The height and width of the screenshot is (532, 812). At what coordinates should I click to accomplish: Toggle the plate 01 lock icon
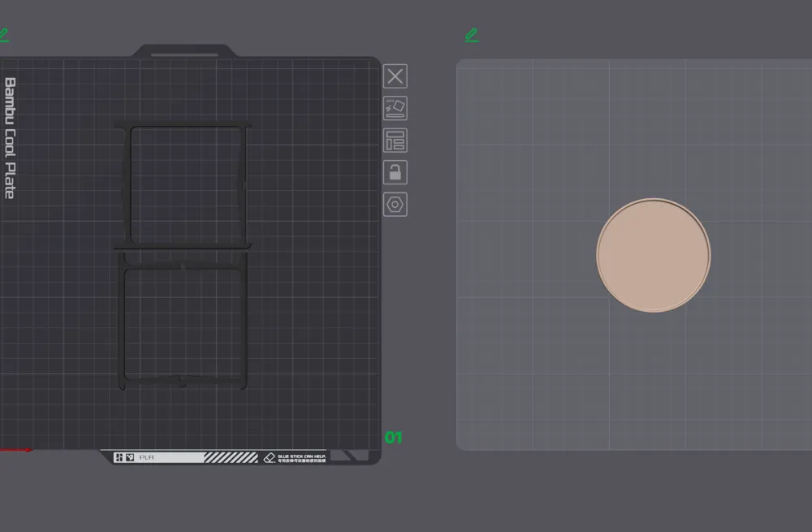coord(395,172)
